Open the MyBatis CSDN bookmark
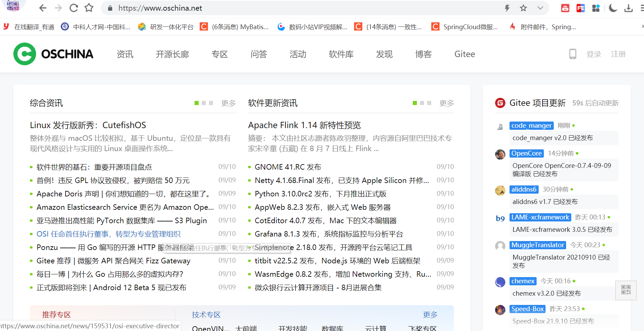This screenshot has height=331, width=644. [234, 27]
